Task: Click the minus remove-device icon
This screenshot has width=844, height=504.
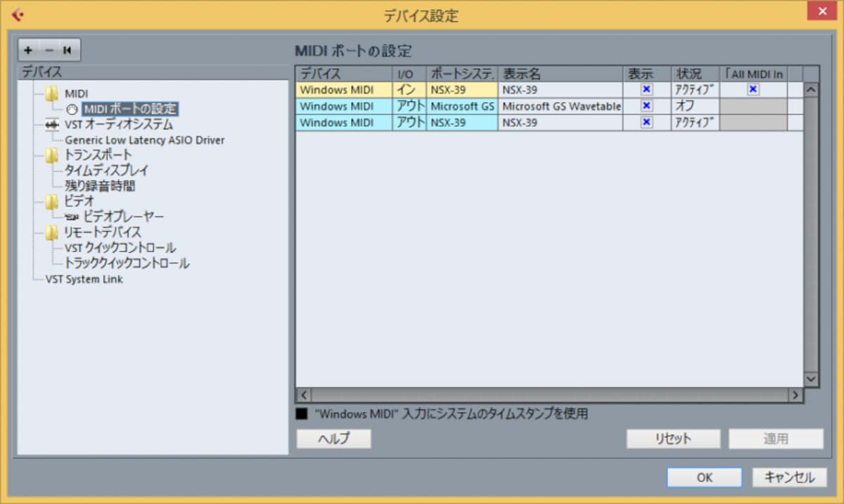Action: click(49, 50)
